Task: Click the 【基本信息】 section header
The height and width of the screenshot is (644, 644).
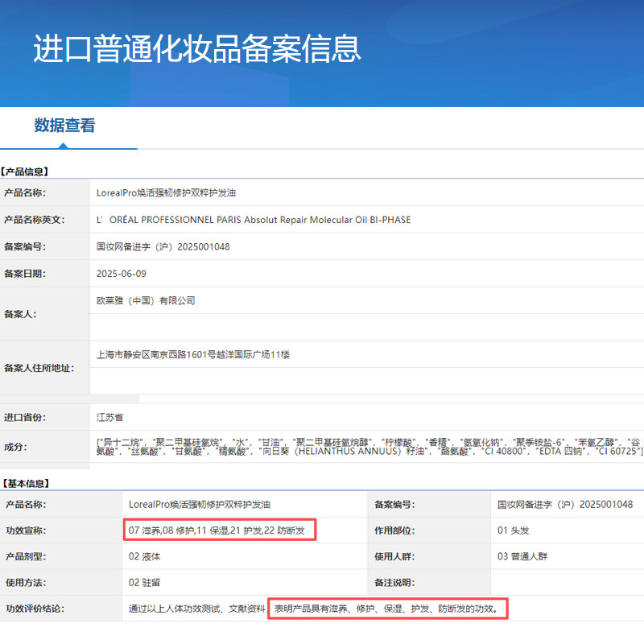Action: [26, 484]
